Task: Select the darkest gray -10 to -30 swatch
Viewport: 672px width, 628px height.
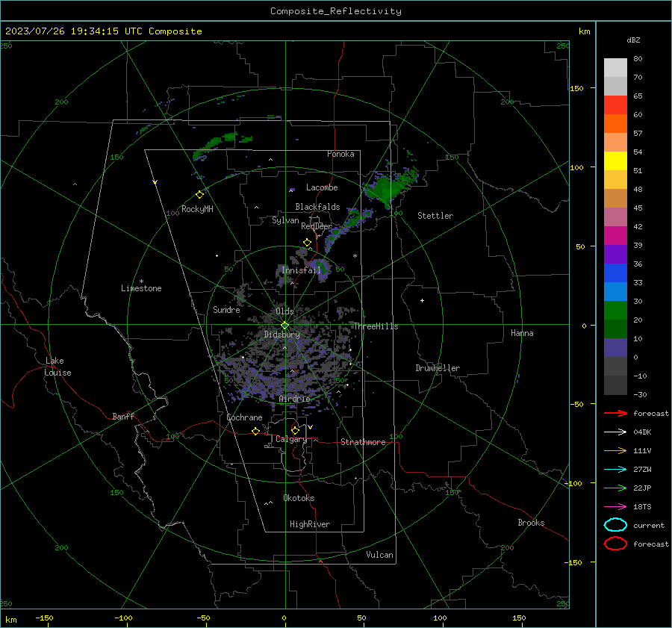Action: click(x=615, y=385)
